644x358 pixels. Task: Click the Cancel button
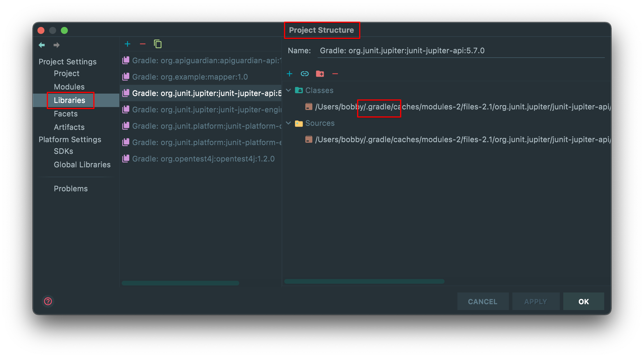483,301
